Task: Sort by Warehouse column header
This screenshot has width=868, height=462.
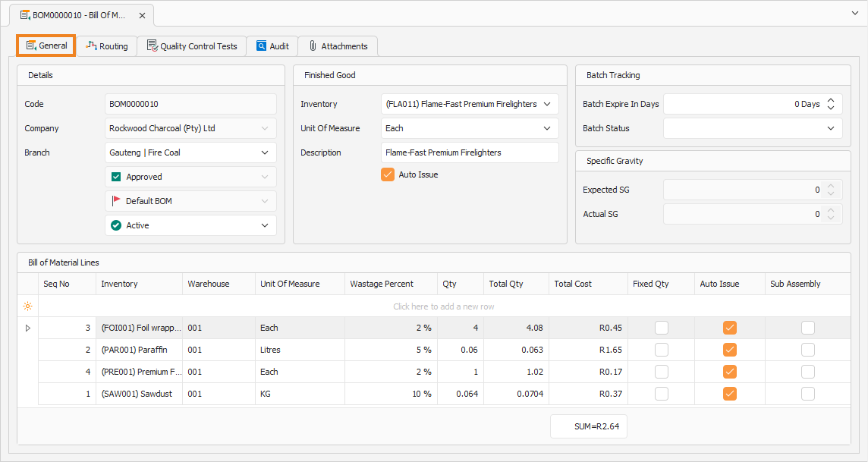Action: [x=219, y=284]
